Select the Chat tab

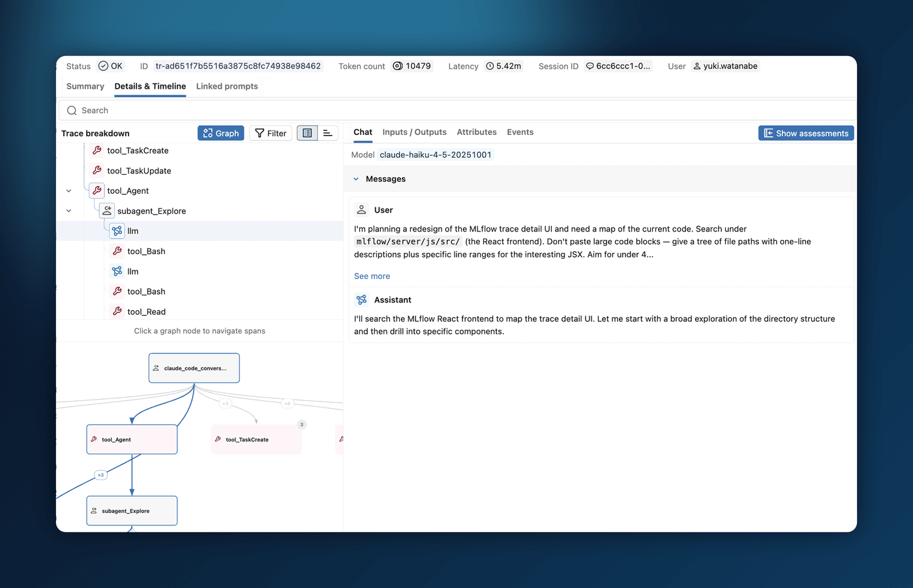pos(363,132)
